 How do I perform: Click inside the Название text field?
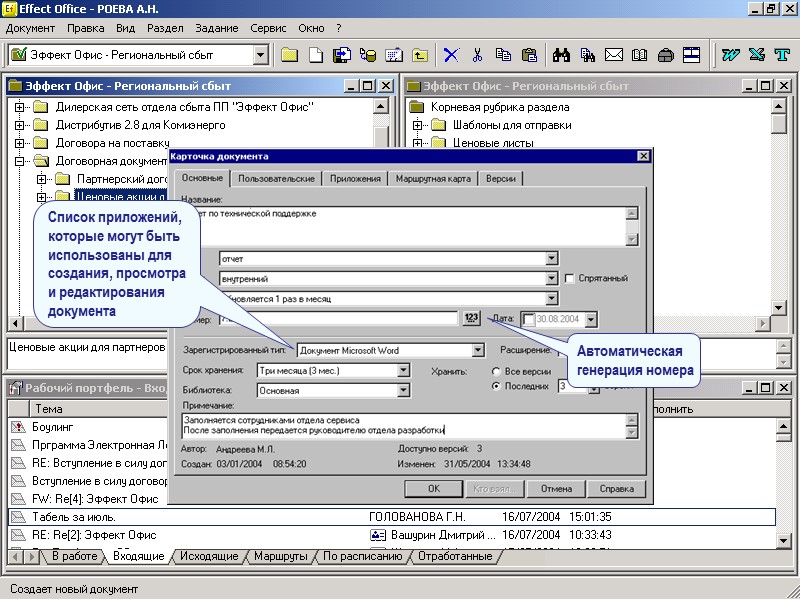click(x=404, y=226)
